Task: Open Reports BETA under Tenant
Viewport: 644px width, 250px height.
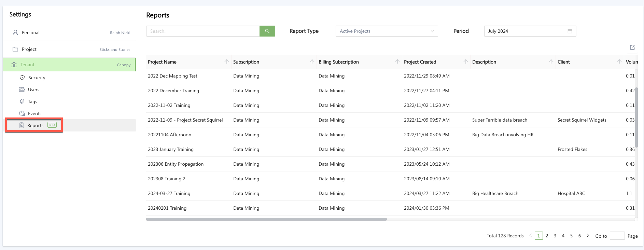Action: pyautogui.click(x=69, y=125)
